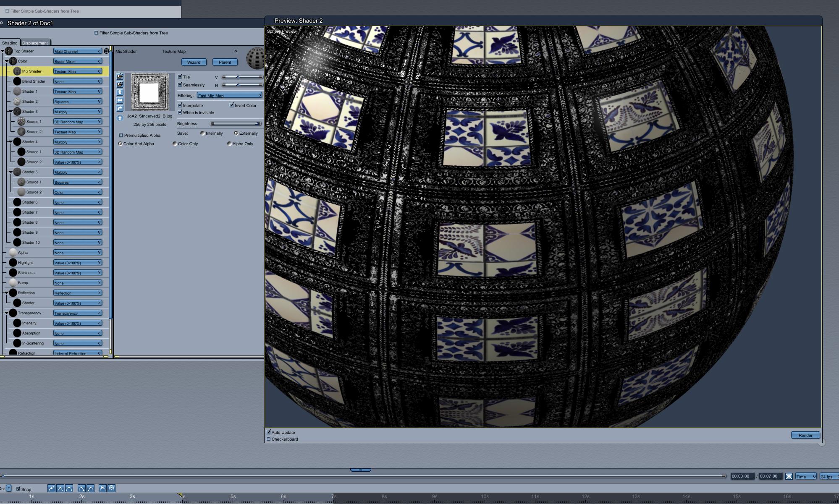Viewport: 839px width, 504px height.
Task: Click the JoA2_Stncarved2_B texture thumbnail
Action: pyautogui.click(x=149, y=92)
